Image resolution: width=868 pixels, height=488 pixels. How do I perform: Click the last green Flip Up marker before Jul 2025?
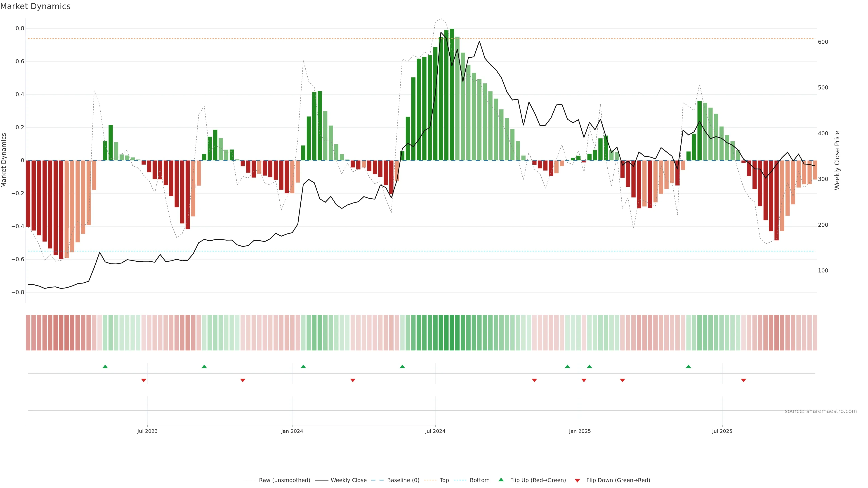click(688, 366)
